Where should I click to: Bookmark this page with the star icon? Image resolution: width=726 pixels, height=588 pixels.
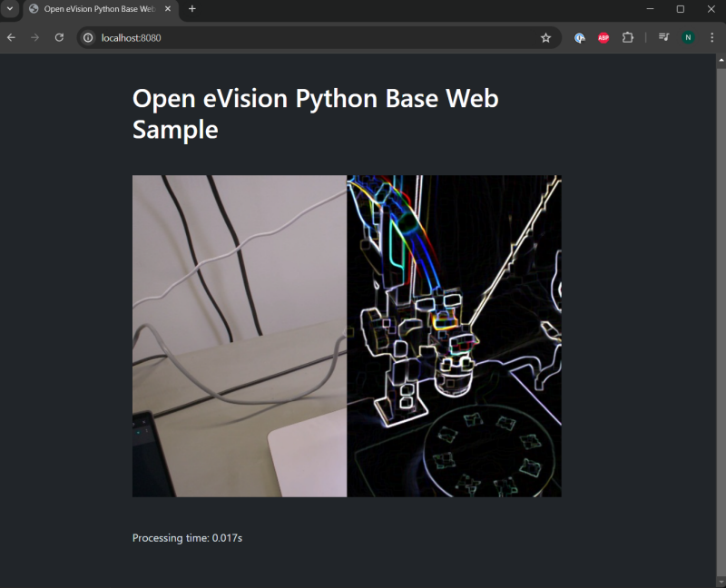545,37
